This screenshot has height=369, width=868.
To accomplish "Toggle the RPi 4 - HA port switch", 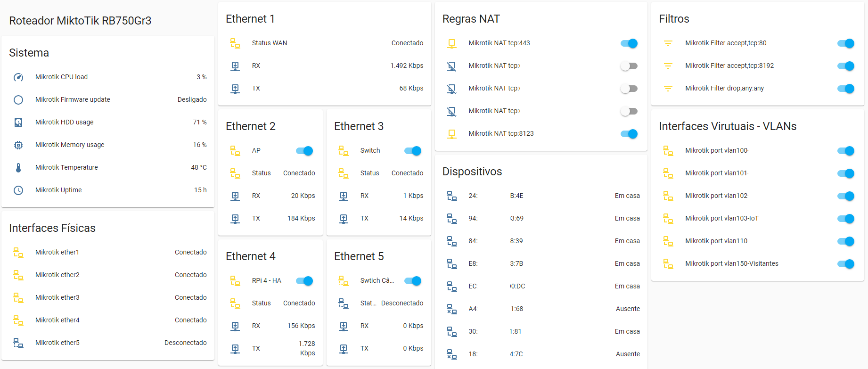I will 304,281.
